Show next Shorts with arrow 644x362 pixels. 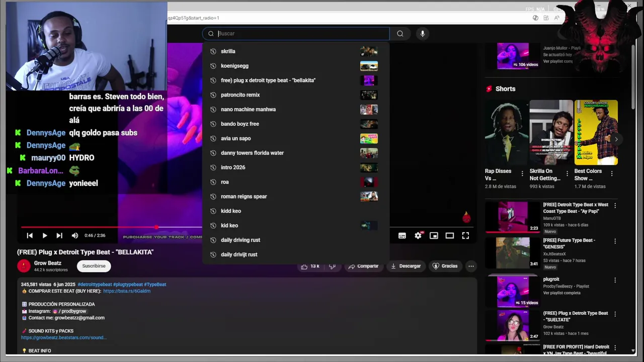616,139
